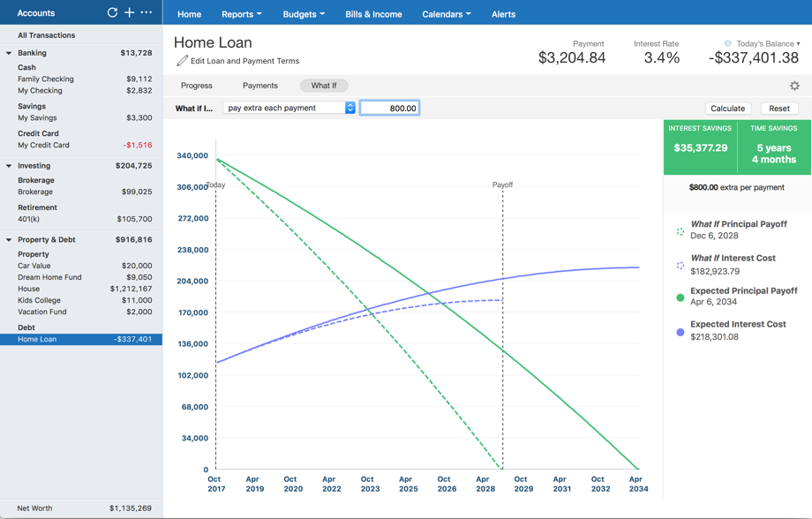This screenshot has height=519, width=812.
Task: Select the What If tab
Action: coord(324,86)
